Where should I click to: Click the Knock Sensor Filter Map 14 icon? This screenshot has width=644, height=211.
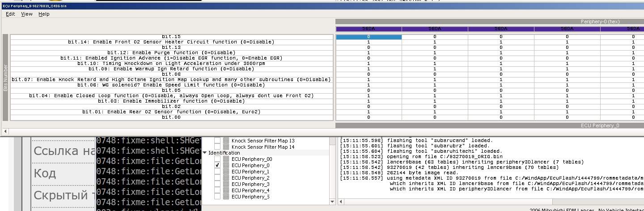click(x=226, y=147)
